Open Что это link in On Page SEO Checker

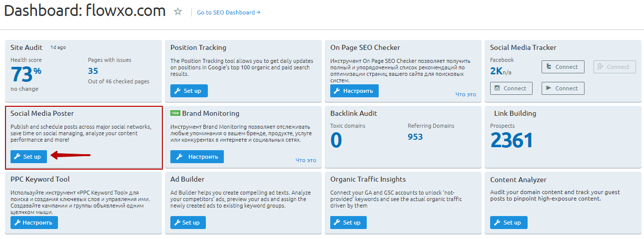466,94
